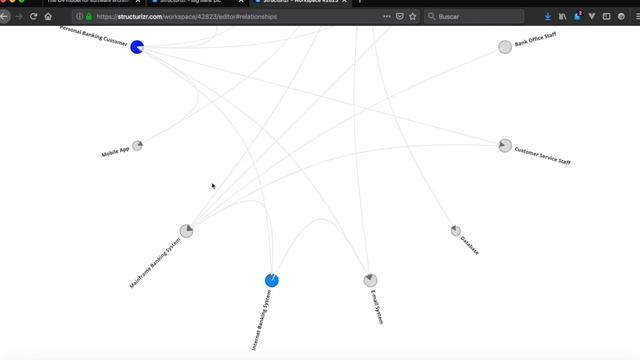Select the Bank Office Staff node
640x360 pixels.
point(505,47)
